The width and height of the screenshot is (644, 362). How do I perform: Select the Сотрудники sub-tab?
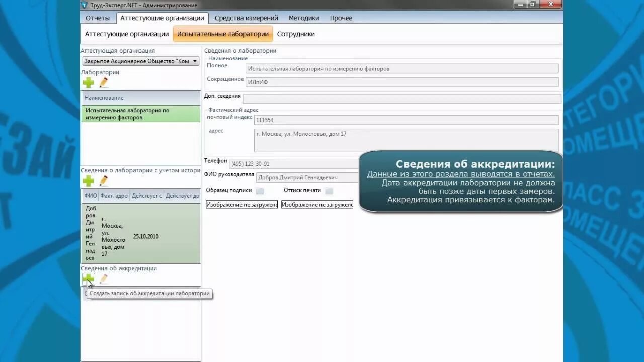[296, 34]
